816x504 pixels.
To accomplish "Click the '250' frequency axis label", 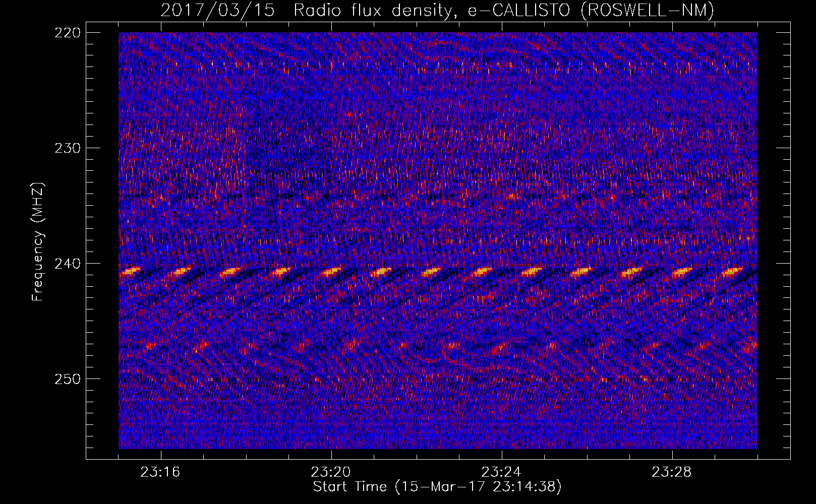I will [67, 379].
